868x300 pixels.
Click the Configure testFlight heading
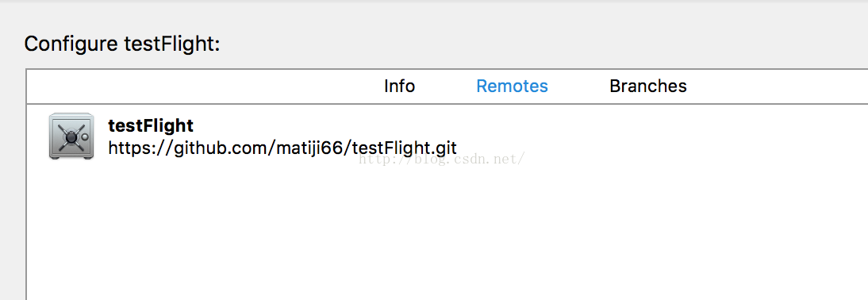pyautogui.click(x=121, y=44)
